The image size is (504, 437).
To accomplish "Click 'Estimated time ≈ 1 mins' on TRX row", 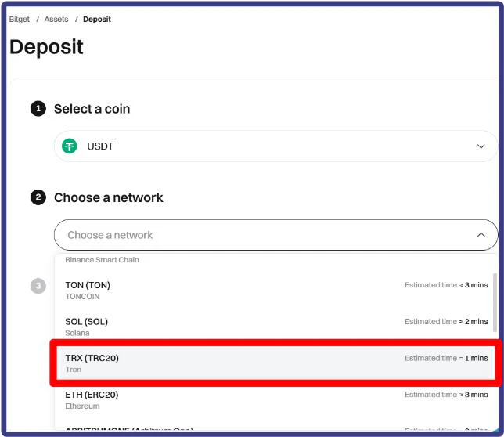I will coord(446,358).
